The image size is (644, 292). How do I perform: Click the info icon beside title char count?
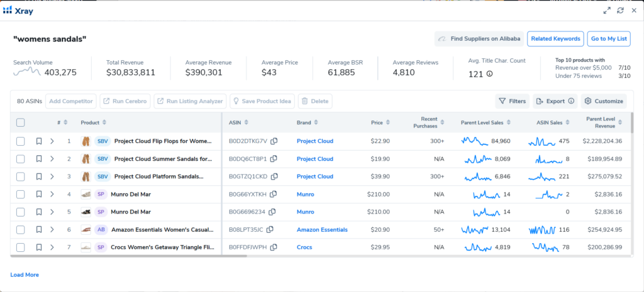tap(489, 74)
